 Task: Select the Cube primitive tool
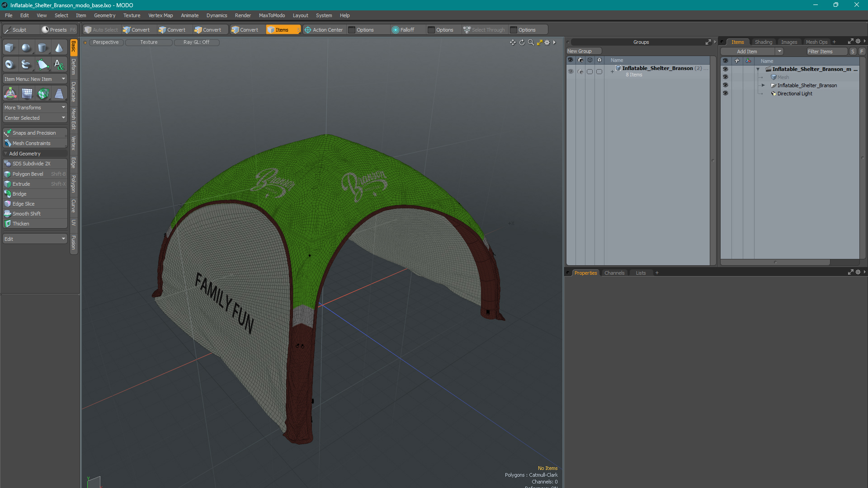tap(9, 48)
